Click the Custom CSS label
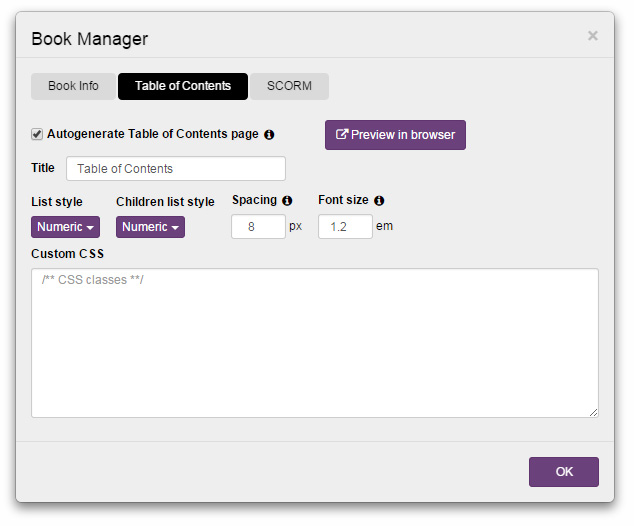The height and width of the screenshot is (526, 634). coord(67,254)
